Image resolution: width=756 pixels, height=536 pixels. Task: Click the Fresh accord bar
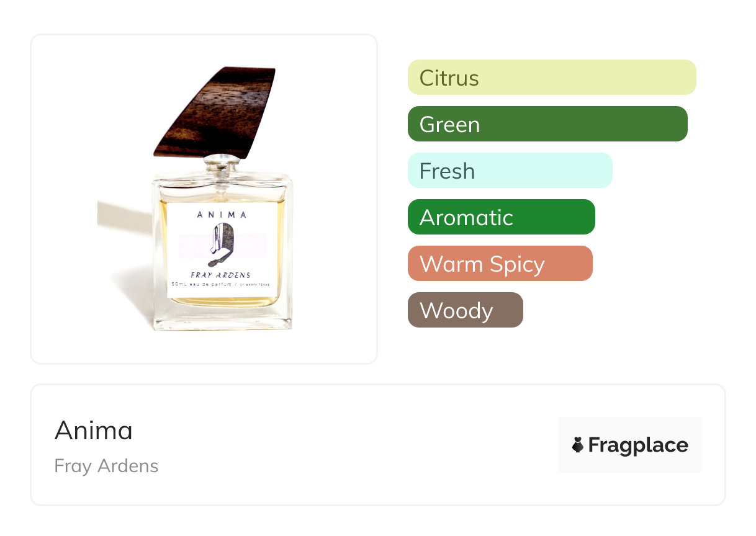510,171
